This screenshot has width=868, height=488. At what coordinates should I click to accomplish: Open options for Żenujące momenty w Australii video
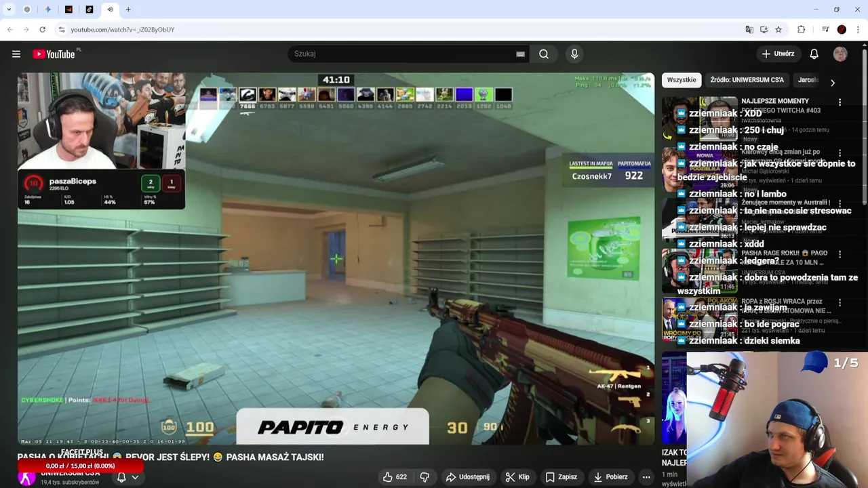coord(840,203)
